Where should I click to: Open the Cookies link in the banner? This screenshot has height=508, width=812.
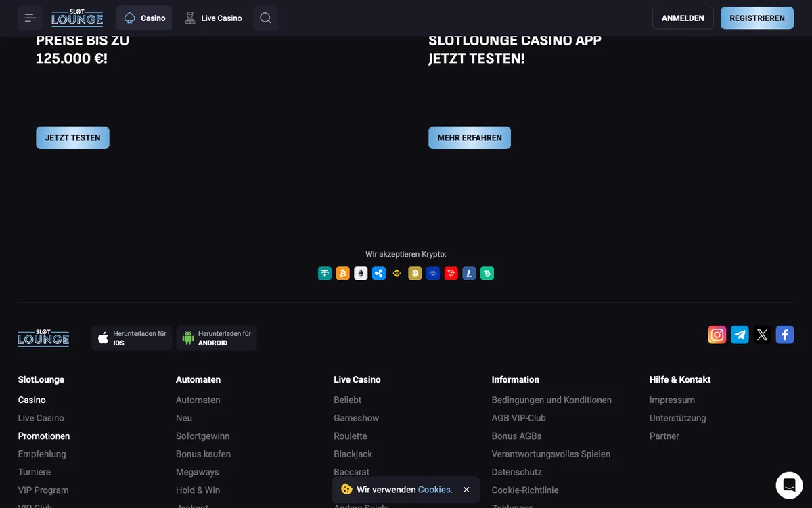[435, 490]
